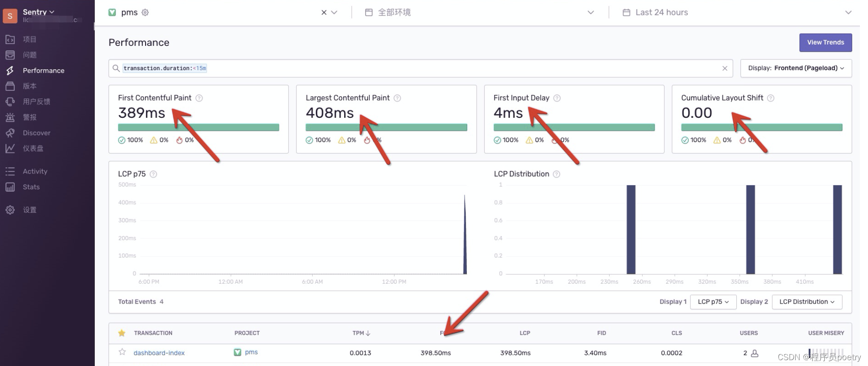Click the LCP column header
868x366 pixels.
click(525, 333)
